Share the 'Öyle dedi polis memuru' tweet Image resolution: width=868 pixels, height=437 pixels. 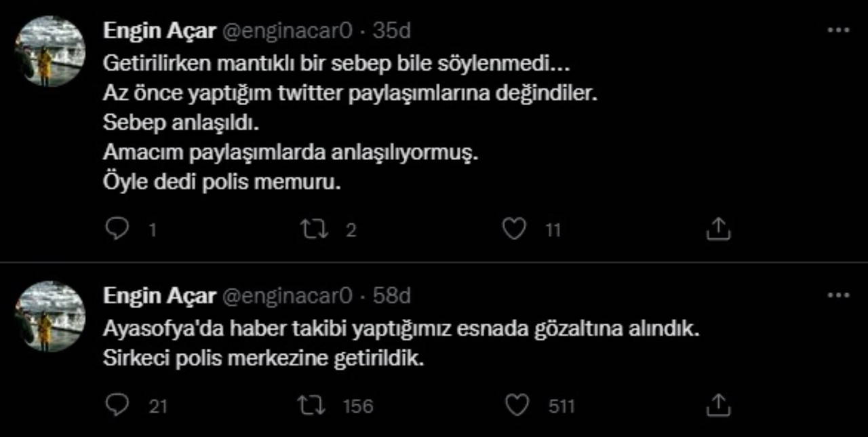click(x=717, y=229)
